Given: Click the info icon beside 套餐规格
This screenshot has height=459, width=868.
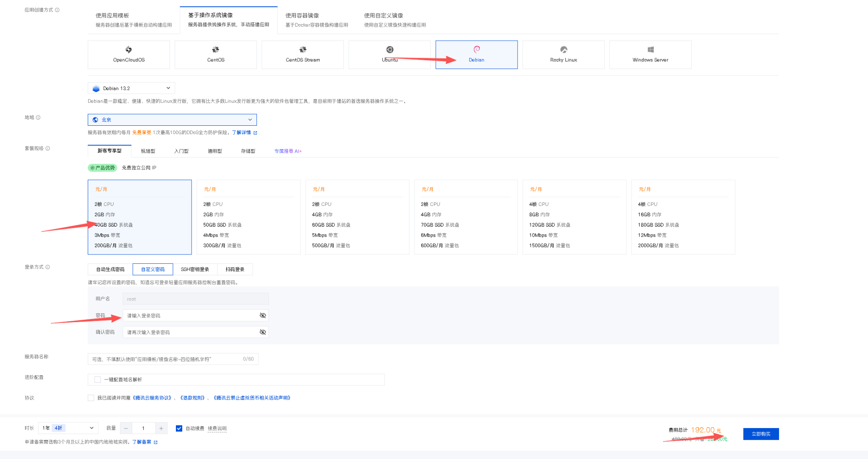Looking at the screenshot, I should (x=47, y=148).
